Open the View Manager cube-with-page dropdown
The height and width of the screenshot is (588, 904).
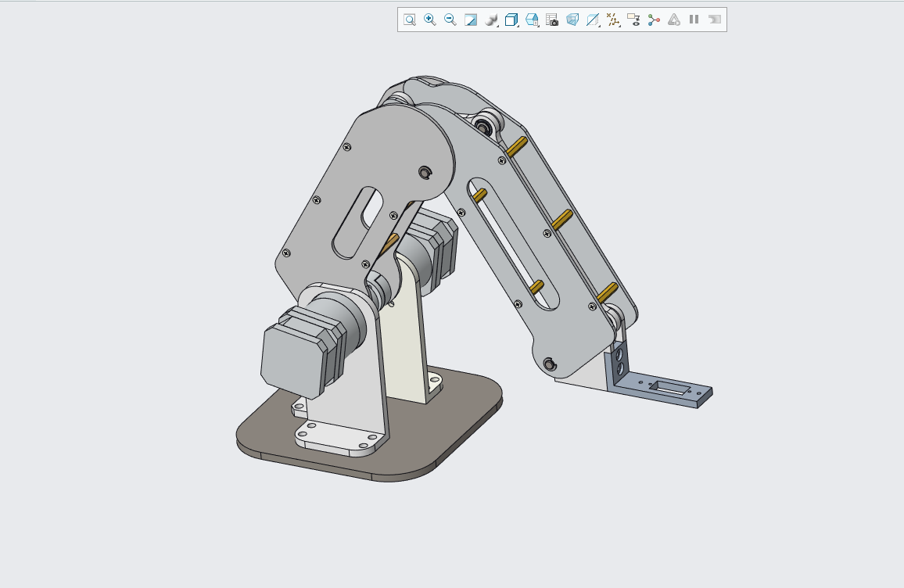coord(532,20)
